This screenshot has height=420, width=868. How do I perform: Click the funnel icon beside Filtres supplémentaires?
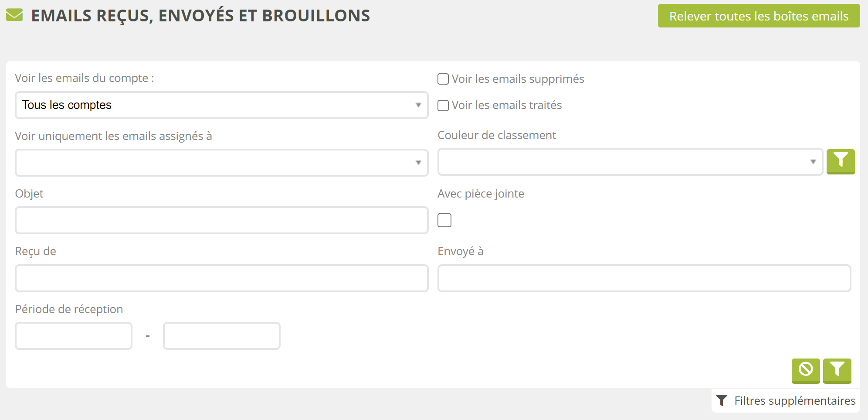point(722,400)
